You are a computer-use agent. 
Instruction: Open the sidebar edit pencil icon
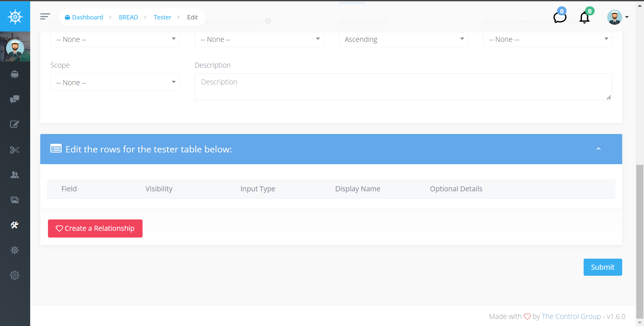click(x=15, y=124)
